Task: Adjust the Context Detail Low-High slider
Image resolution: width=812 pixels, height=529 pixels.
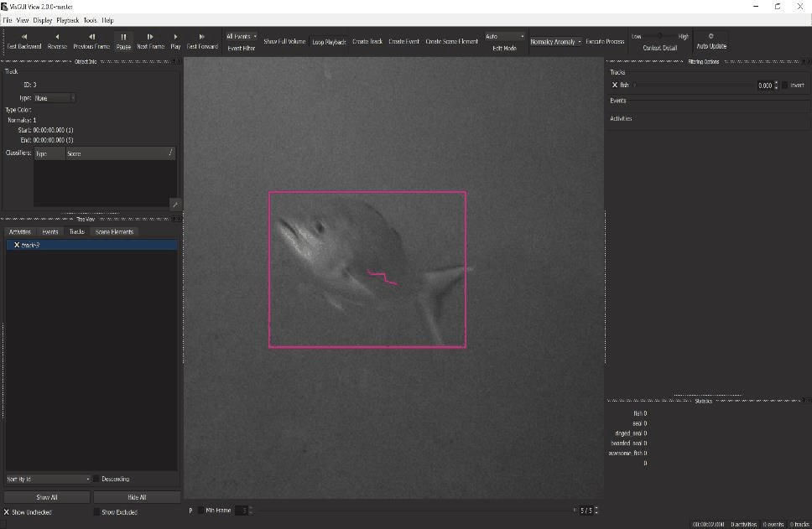Action: click(659, 36)
